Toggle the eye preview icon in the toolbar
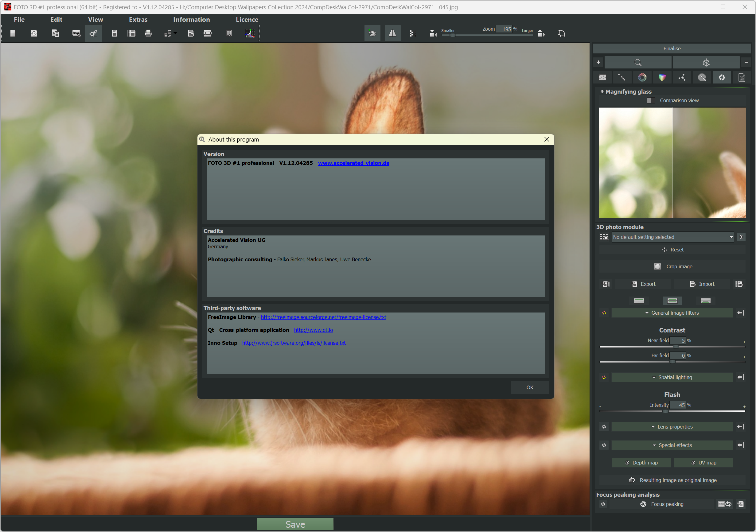 pyautogui.click(x=372, y=33)
